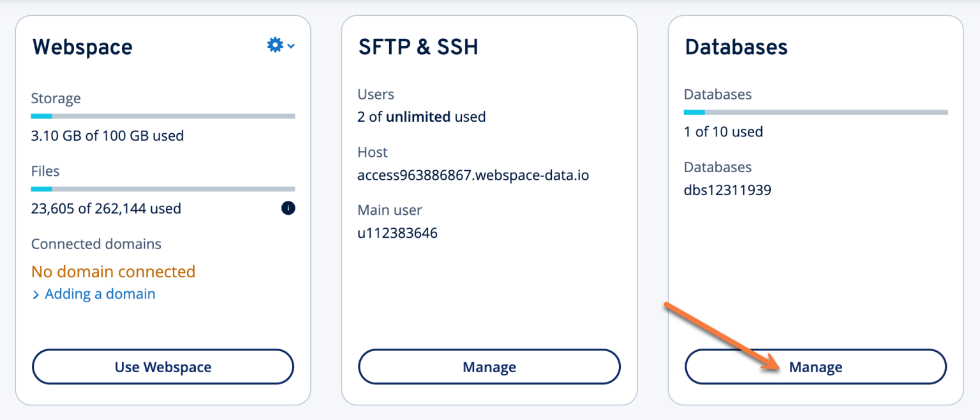Screen dimensions: 980x420
Task: Select the Storage usage progress bar
Action: tap(163, 116)
